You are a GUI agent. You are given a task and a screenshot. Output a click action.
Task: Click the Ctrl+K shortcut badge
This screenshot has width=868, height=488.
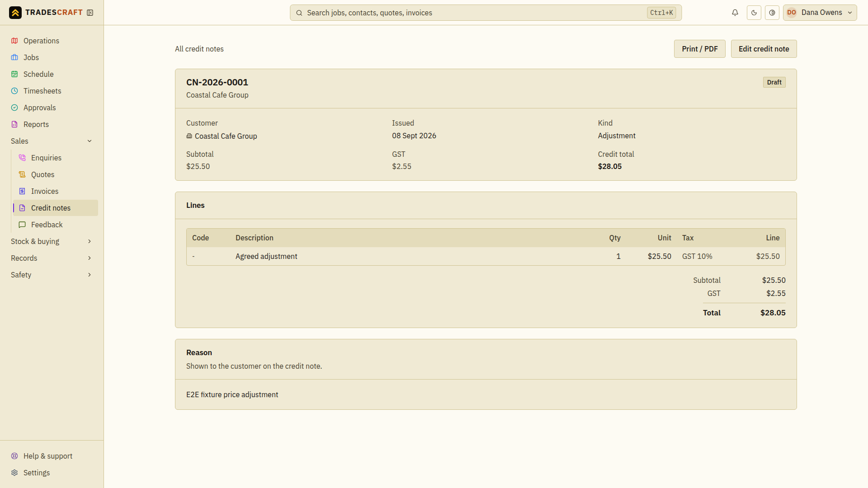click(x=661, y=13)
